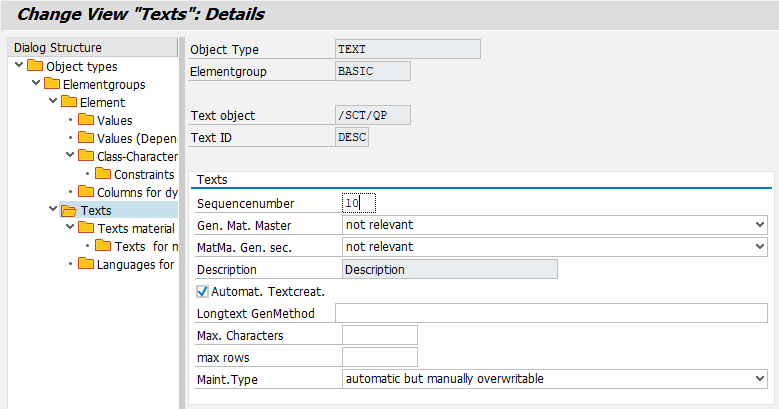The height and width of the screenshot is (409, 779).
Task: Open the Maint.Type dropdown
Action: [x=761, y=379]
